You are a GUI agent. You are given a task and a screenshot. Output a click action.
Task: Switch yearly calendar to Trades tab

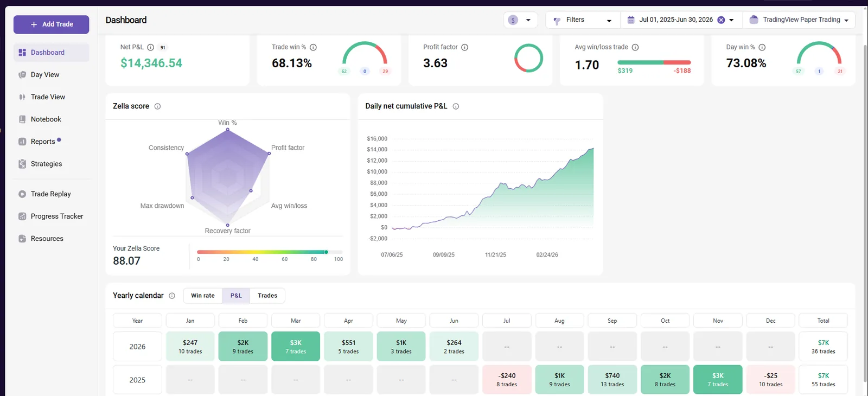point(267,296)
